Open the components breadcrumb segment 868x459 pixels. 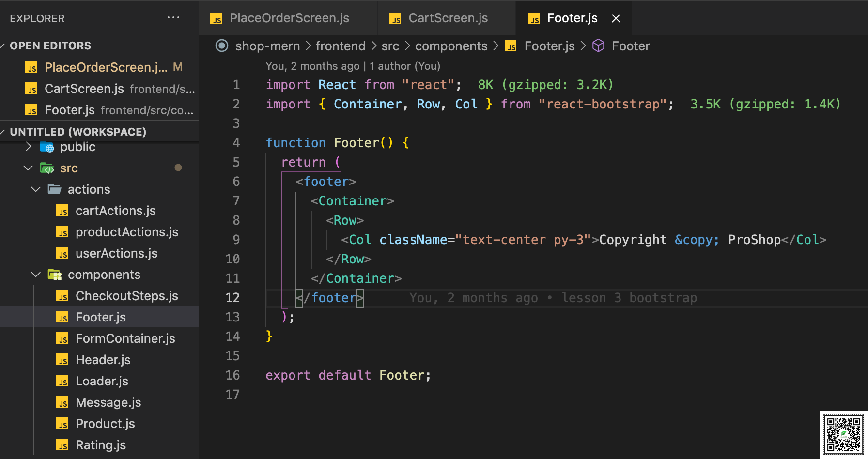(x=451, y=46)
